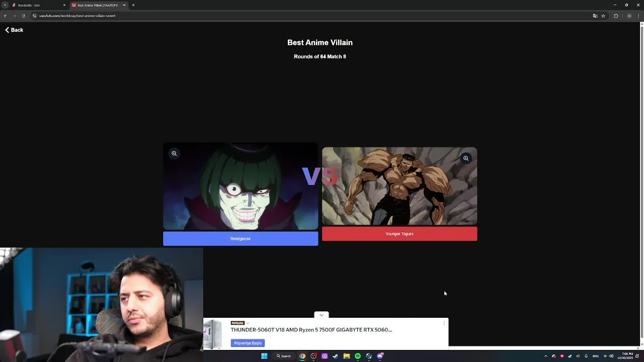Open the tab search dropdown

click(5, 5)
